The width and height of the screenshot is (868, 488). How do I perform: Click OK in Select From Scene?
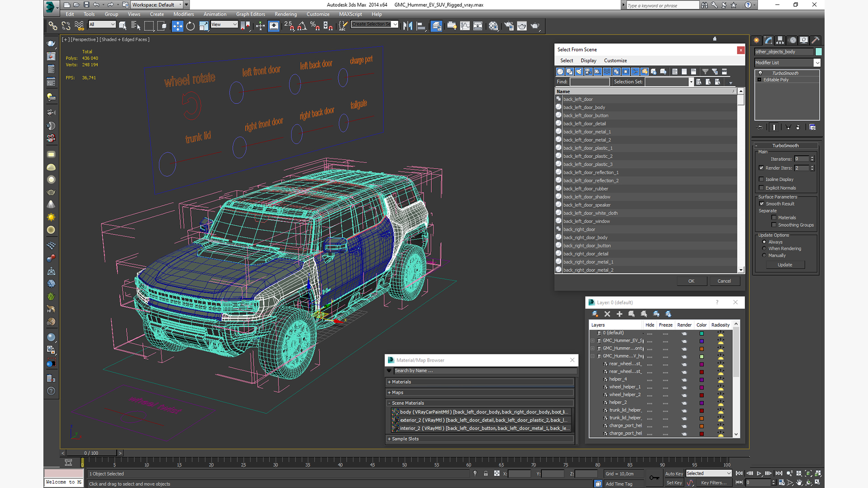(691, 281)
